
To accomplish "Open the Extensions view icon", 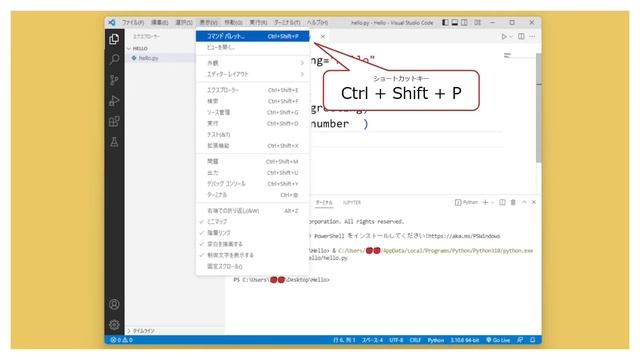I will coord(114,121).
